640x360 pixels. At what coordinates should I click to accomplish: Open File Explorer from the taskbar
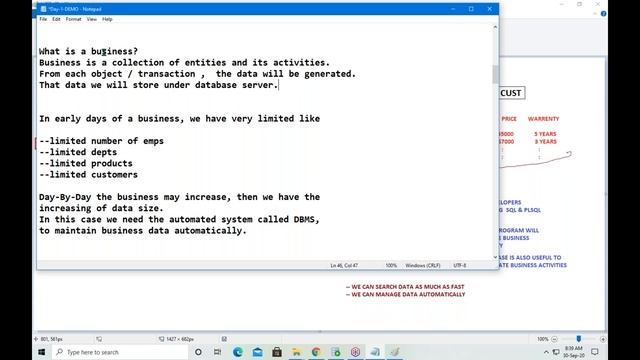[296, 352]
